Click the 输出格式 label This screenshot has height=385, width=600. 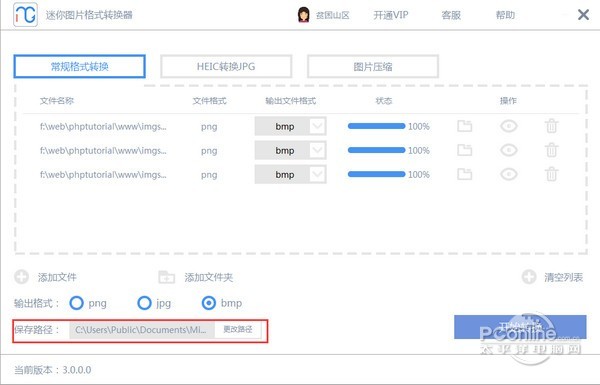(x=37, y=303)
